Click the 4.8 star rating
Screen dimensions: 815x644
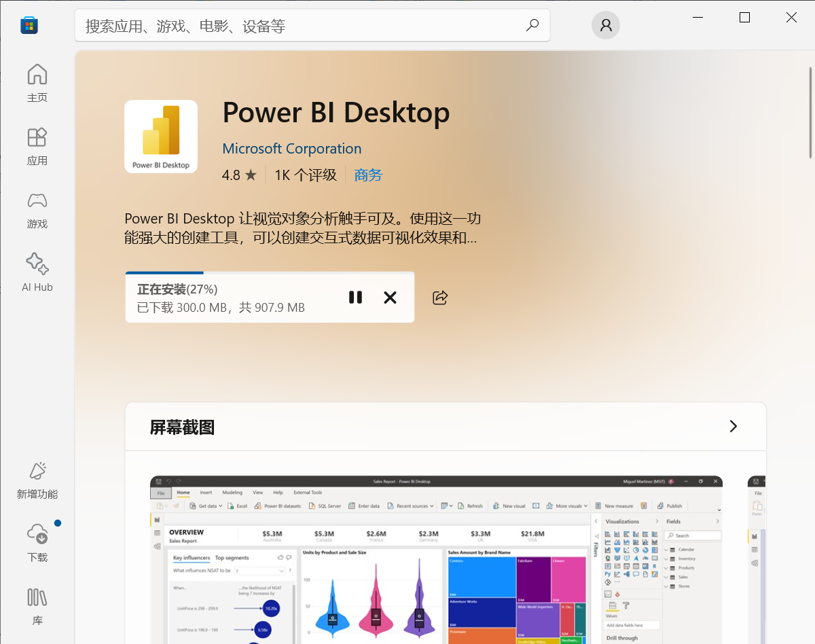pyautogui.click(x=239, y=175)
